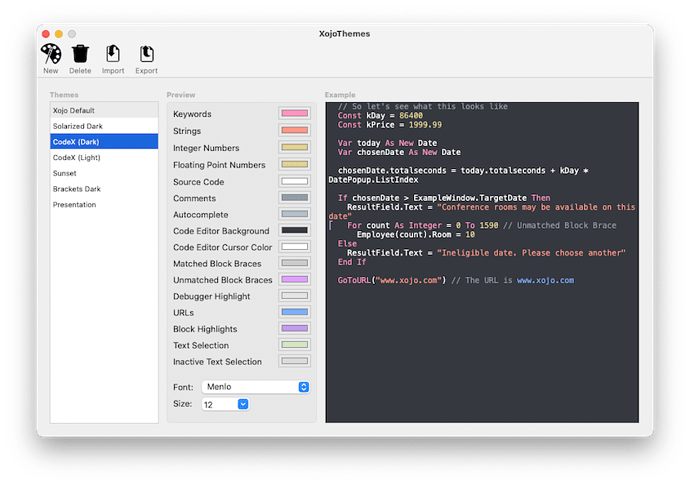This screenshot has width=690, height=485.
Task: Click the Else keyword in the example code
Action: pos(347,244)
